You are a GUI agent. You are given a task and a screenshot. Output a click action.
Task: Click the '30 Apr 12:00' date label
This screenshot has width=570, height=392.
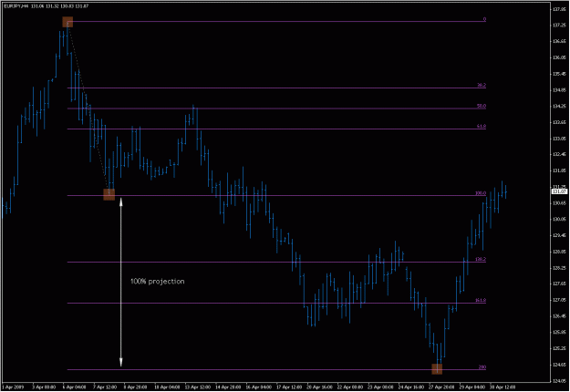pos(502,387)
